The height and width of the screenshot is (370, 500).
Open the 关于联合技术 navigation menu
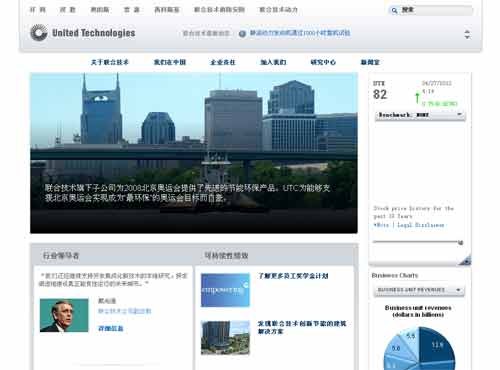[x=110, y=62]
